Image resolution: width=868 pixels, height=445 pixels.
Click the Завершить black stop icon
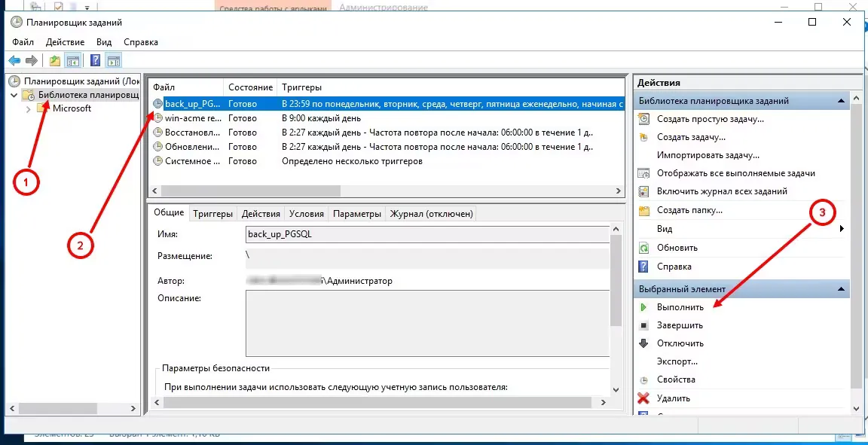pos(643,325)
